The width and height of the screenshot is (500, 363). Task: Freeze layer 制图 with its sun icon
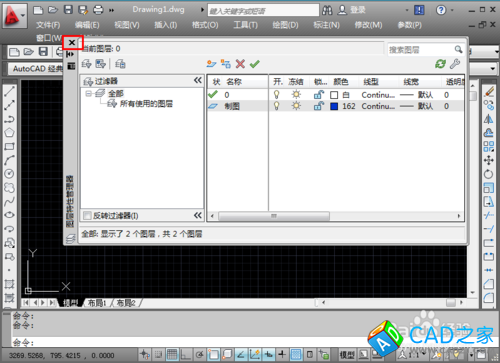[x=296, y=106]
